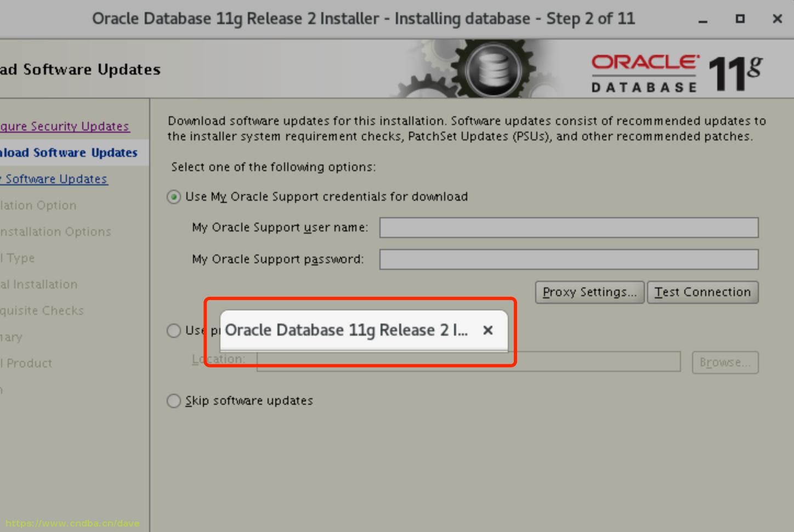Click Prerequisite Checks step in sidebar
794x532 pixels.
pos(43,310)
